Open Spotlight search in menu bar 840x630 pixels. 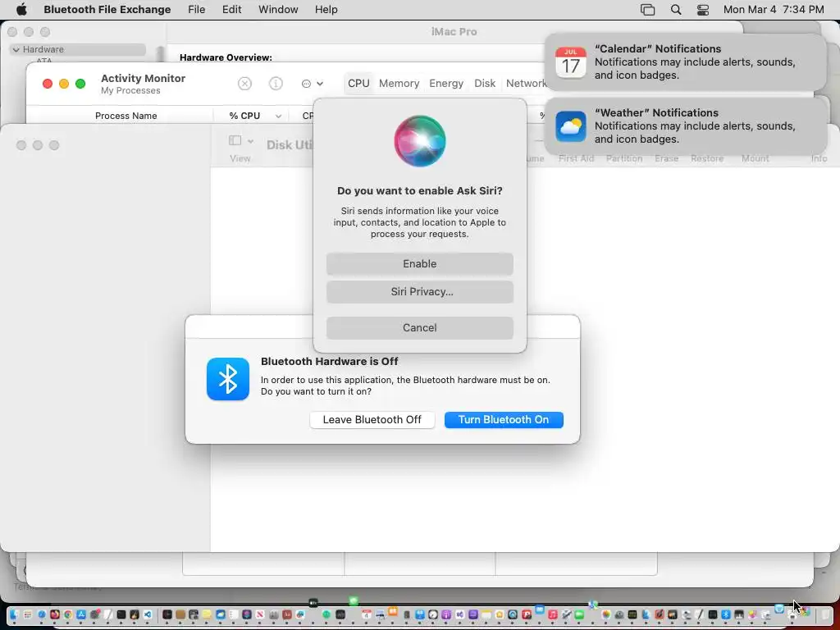click(676, 10)
